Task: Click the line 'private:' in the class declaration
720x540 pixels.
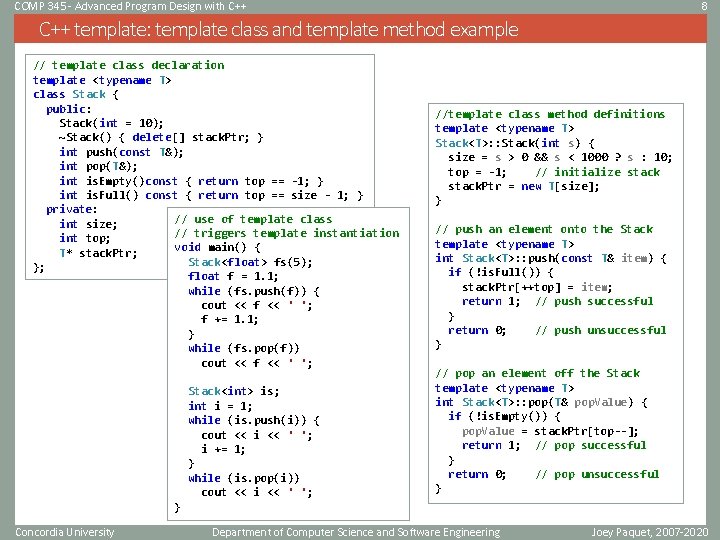Action: point(72,209)
